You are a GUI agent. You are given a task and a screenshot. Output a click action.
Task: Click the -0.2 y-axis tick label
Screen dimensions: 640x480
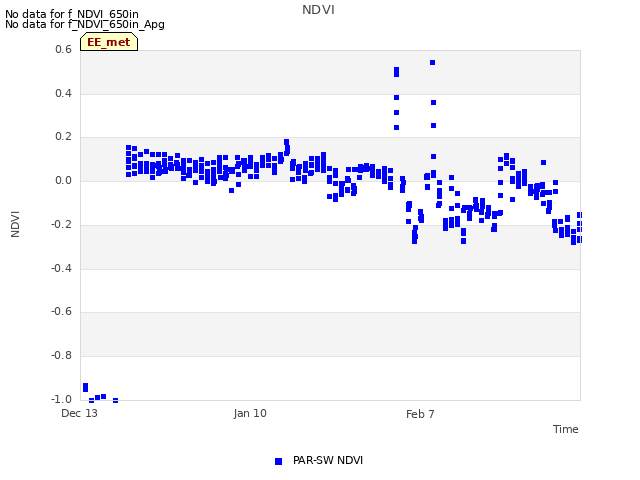(x=61, y=224)
